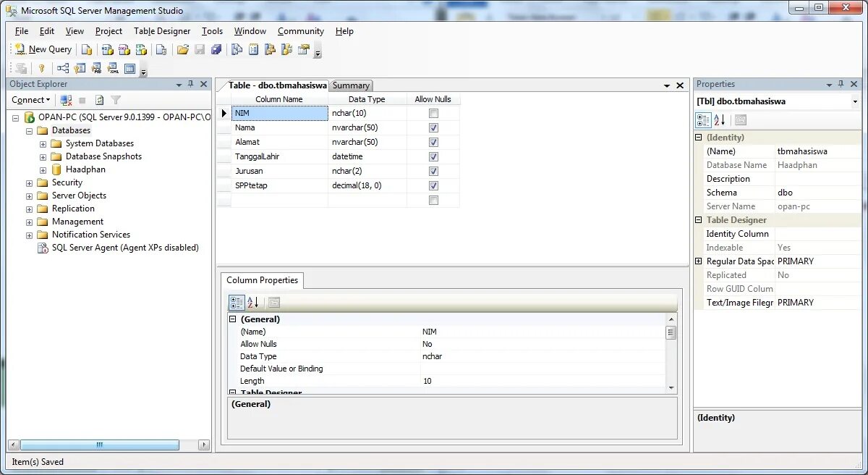Click the Manage Check Constraints icon

(x=130, y=68)
